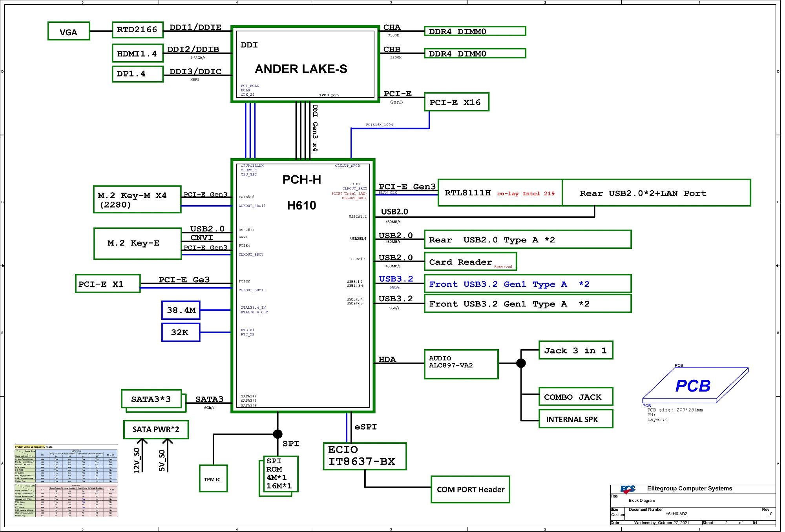This screenshot has height=532, width=785.
Task: Click the CLKOUT_SRC11 pin label
Action: click(x=252, y=206)
